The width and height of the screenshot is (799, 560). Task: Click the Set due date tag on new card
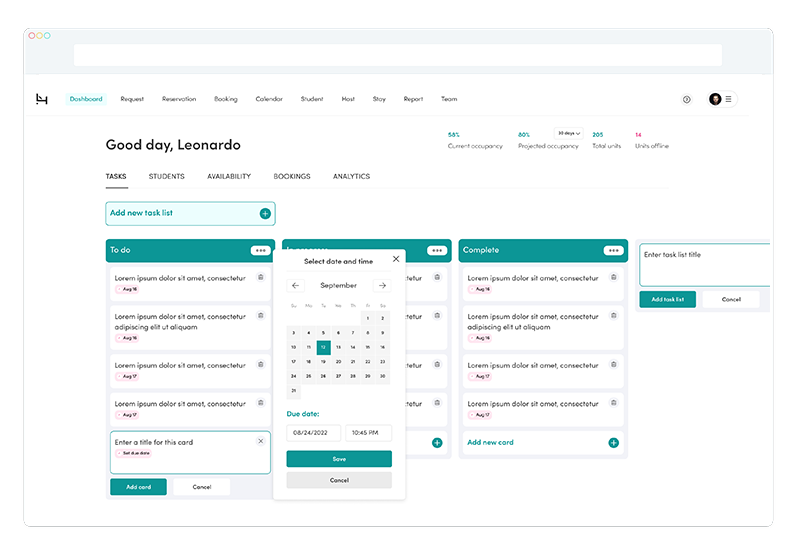(134, 453)
